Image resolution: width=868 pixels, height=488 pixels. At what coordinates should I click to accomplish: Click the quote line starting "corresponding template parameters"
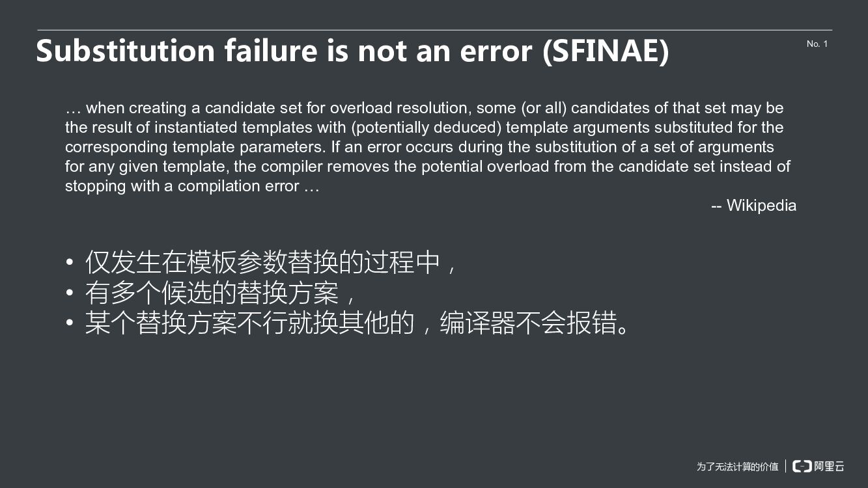coord(419,147)
